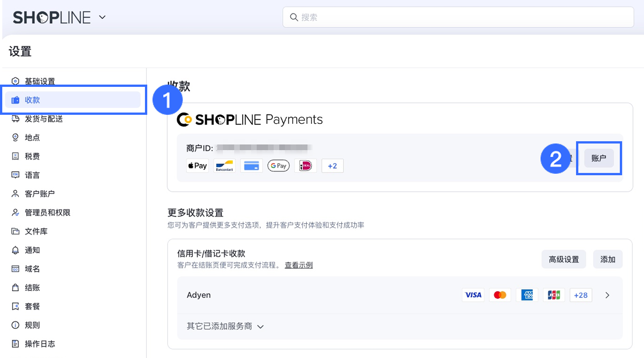
Task: Click the blurred 商户ID value
Action: [264, 148]
